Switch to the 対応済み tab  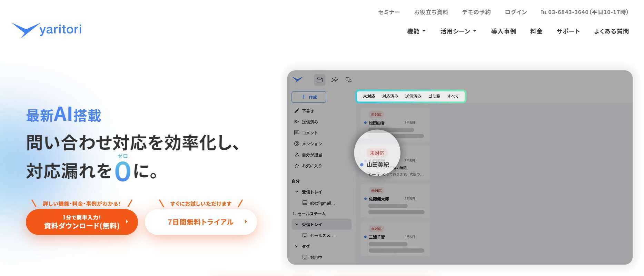(x=390, y=96)
